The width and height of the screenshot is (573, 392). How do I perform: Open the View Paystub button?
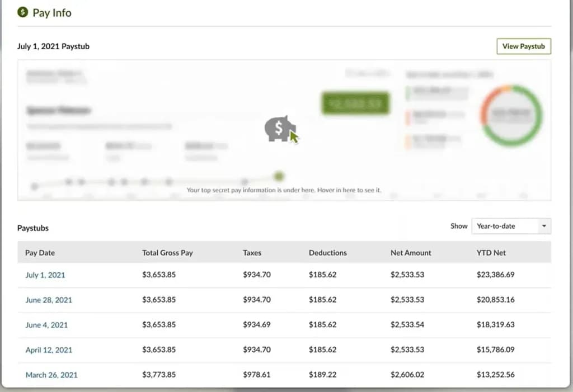[x=524, y=46]
